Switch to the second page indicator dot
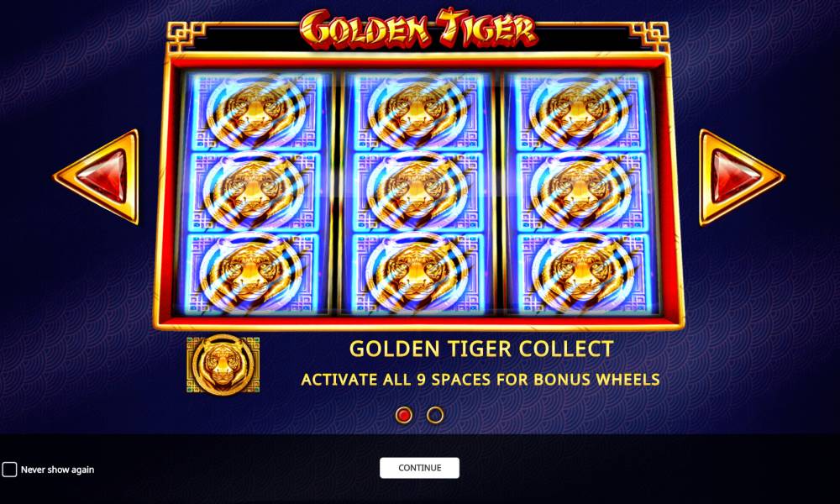 point(435,415)
